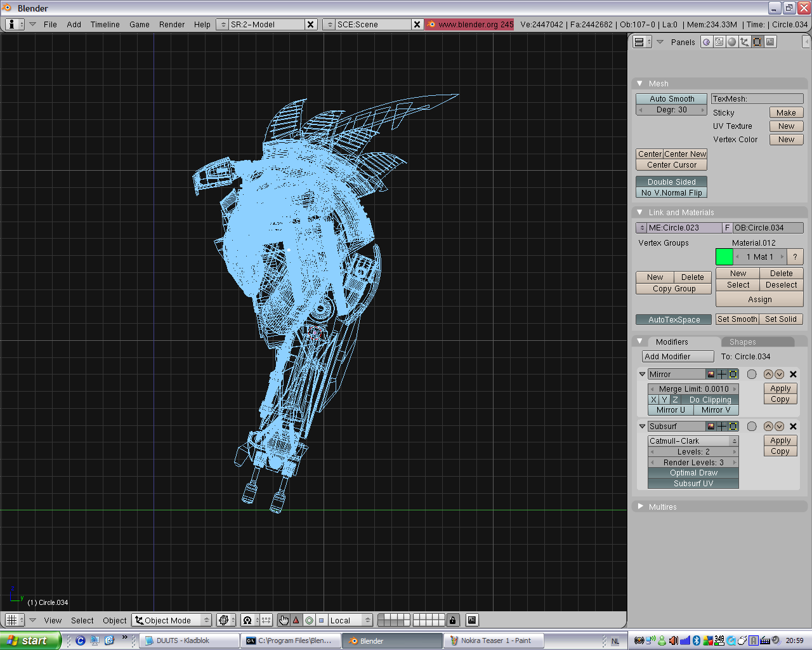The image size is (812, 650).
Task: Open the Render menu
Action: pyautogui.click(x=171, y=24)
